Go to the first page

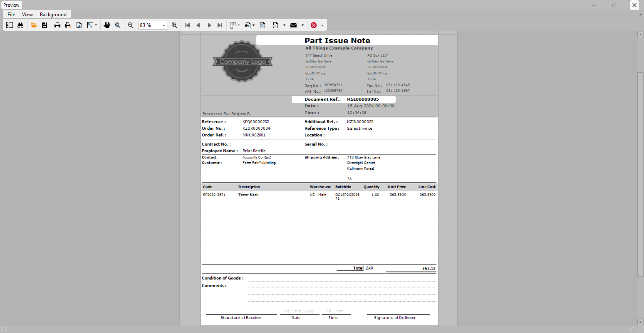pyautogui.click(x=187, y=25)
